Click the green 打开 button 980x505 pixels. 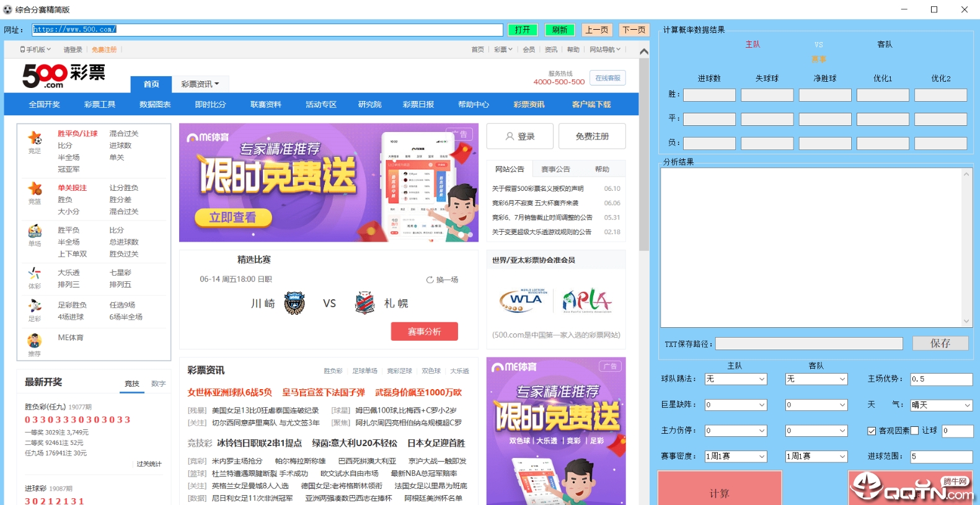[523, 30]
